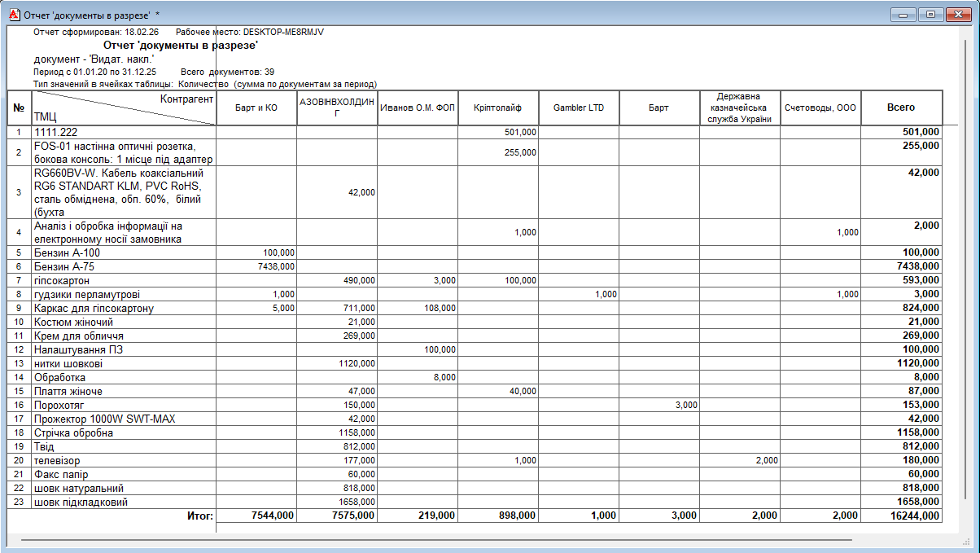Image resolution: width=980 pixels, height=553 pixels.
Task: Click the horizontal scrollbar thumb
Action: click(435, 539)
